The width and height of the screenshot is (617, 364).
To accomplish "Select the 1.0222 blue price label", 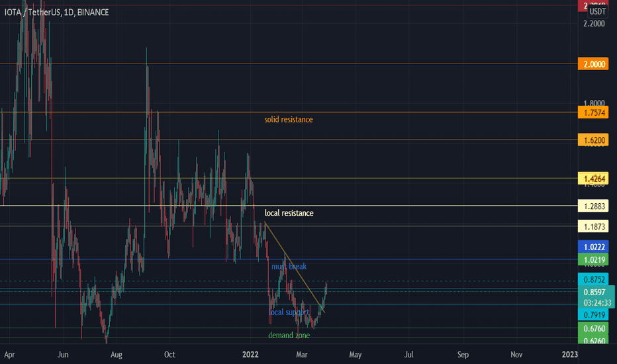I will pyautogui.click(x=593, y=247).
